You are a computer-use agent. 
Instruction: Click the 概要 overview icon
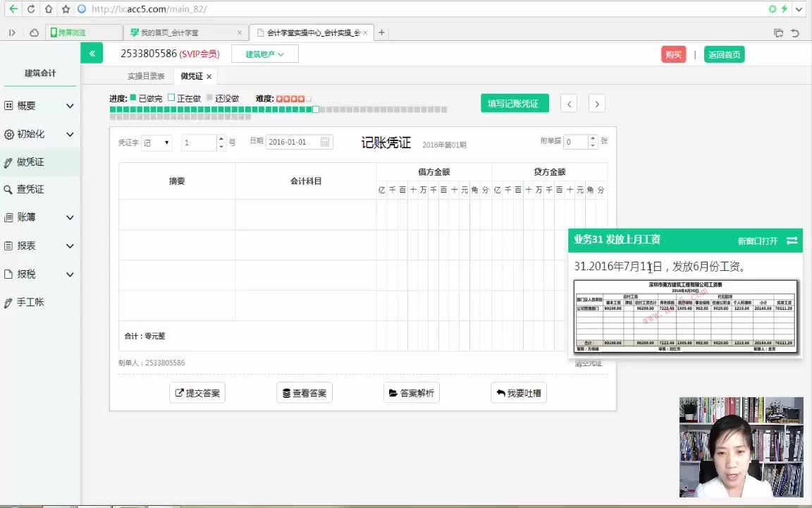[10, 105]
